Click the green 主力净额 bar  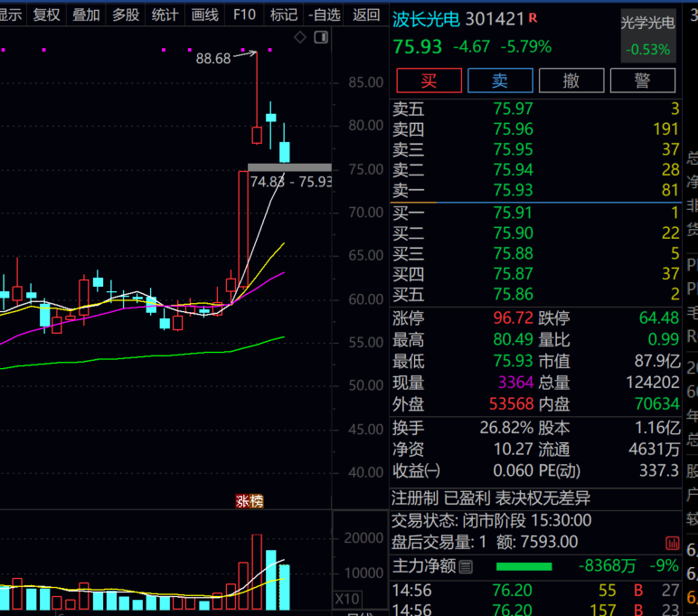[523, 566]
